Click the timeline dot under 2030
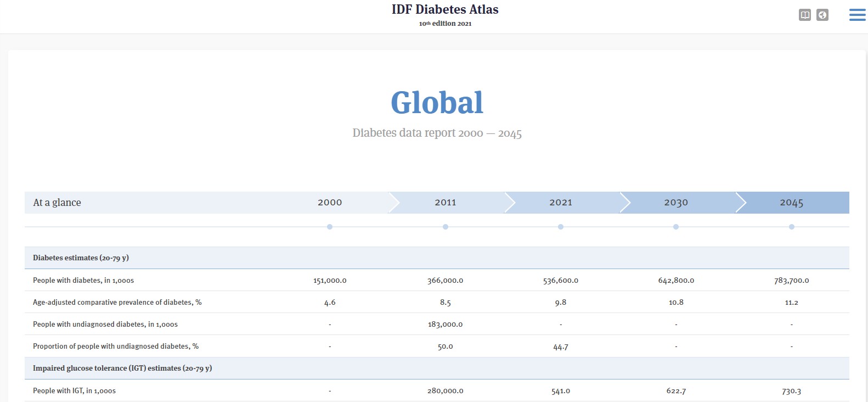Image resolution: width=868 pixels, height=402 pixels. point(676,227)
